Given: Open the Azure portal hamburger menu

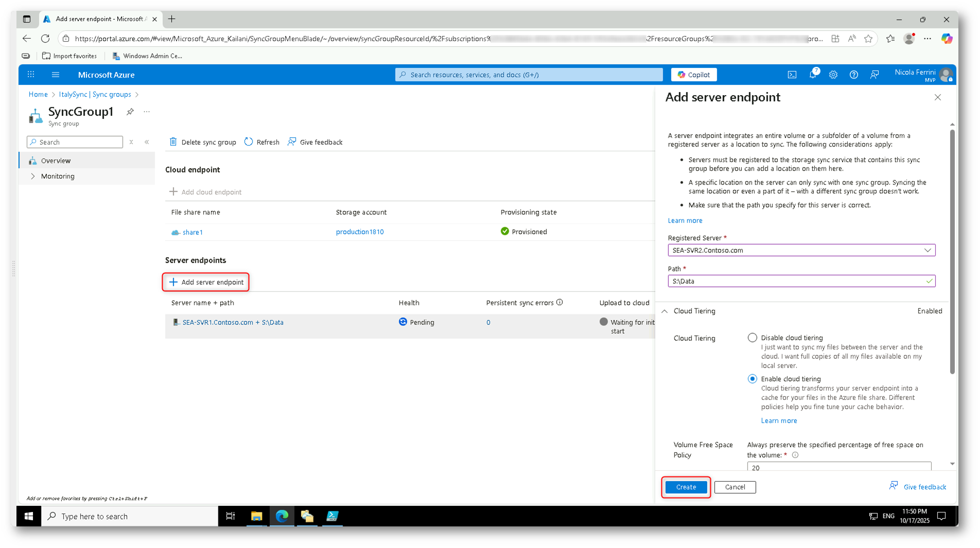Looking at the screenshot, I should [x=56, y=75].
